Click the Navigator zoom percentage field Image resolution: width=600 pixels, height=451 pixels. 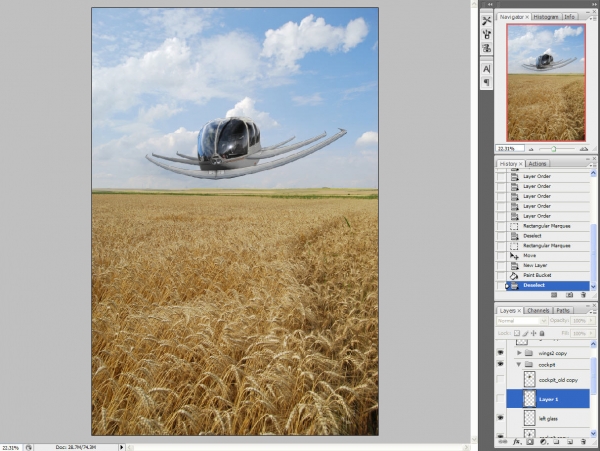[510, 148]
